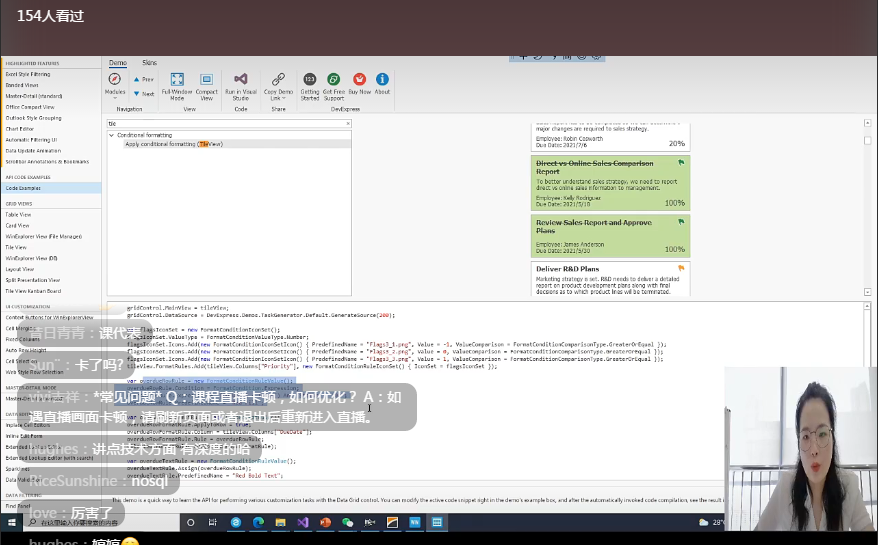Screen dimensions: 878x545
Task: Click the weather icon in system tray
Action: tap(703, 522)
